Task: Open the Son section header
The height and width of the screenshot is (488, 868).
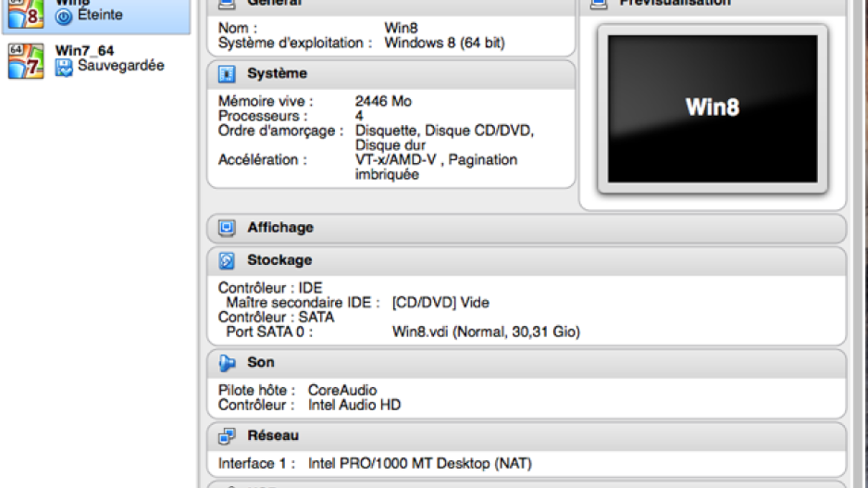Action: click(527, 363)
